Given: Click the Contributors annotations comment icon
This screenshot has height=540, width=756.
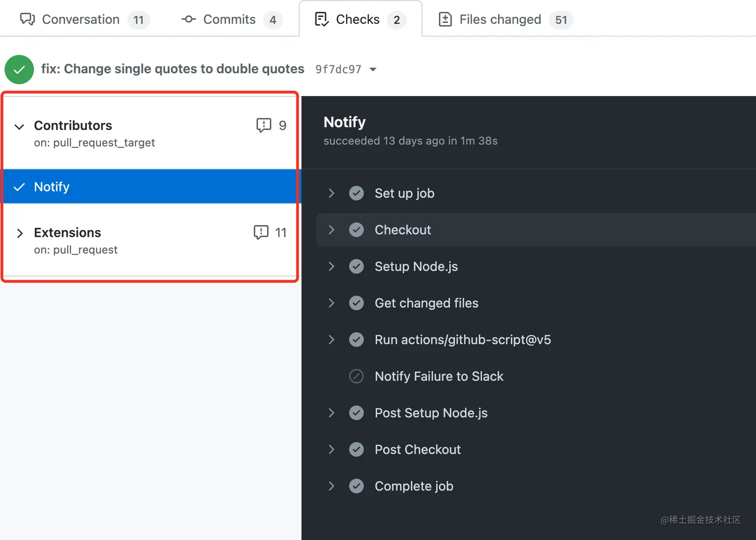Looking at the screenshot, I should point(263,125).
